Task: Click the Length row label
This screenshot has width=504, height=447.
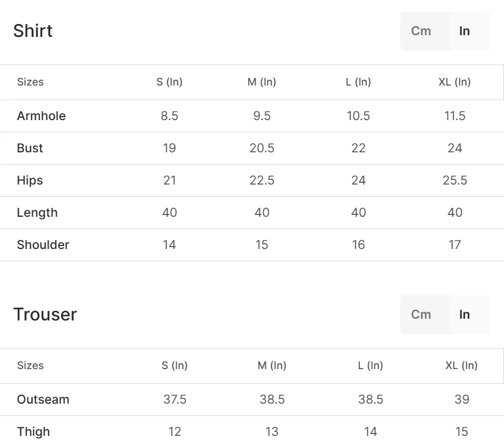Action: click(37, 213)
